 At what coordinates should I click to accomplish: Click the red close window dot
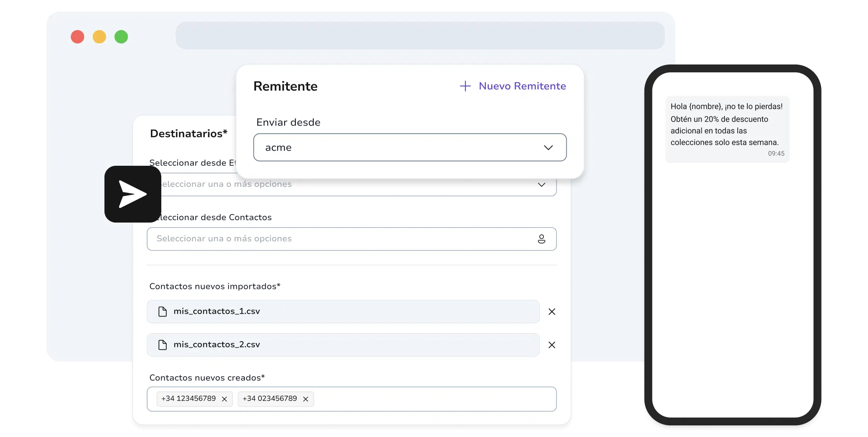pyautogui.click(x=77, y=37)
